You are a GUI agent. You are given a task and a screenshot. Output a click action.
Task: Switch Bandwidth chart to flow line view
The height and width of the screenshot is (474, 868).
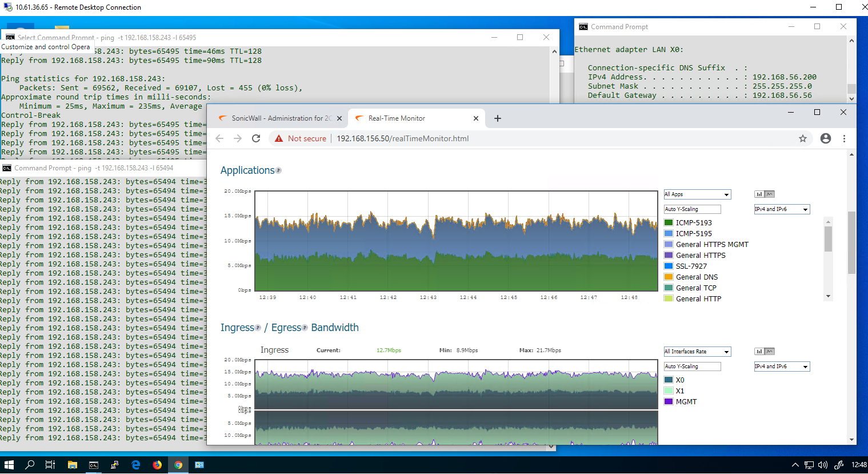tap(770, 352)
